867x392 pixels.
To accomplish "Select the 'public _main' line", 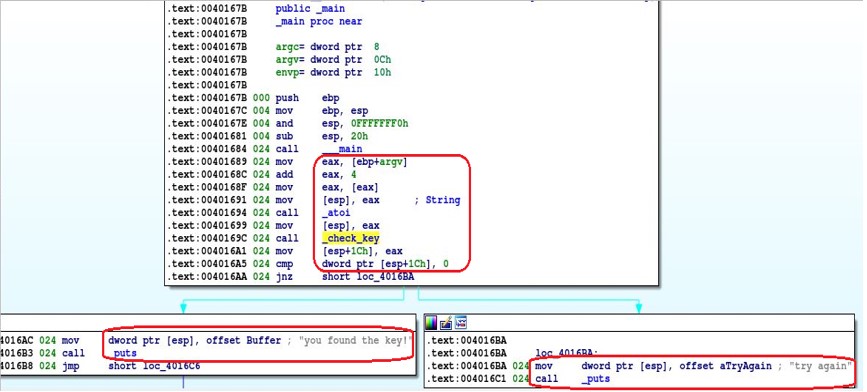I will pos(310,9).
